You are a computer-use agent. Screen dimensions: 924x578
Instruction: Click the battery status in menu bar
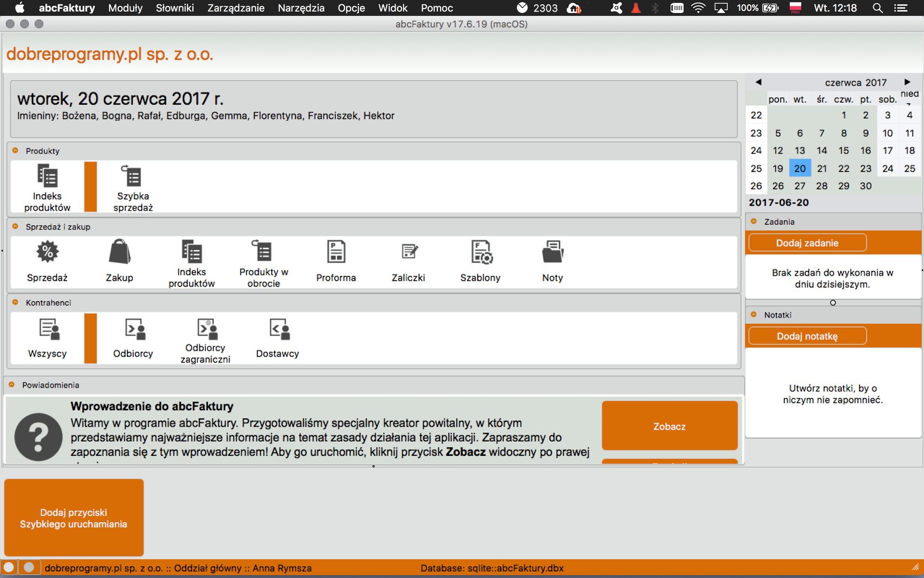[758, 8]
